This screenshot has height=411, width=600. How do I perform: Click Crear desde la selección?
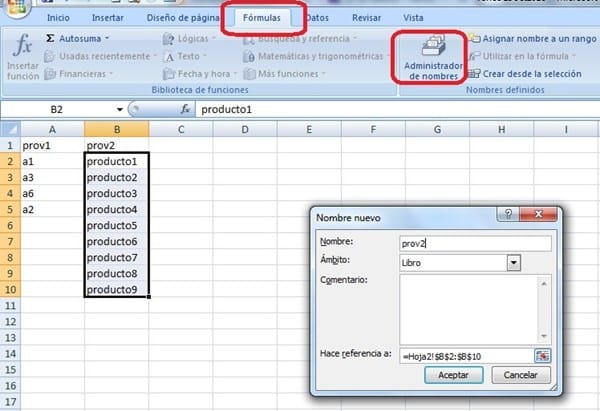pos(525,74)
